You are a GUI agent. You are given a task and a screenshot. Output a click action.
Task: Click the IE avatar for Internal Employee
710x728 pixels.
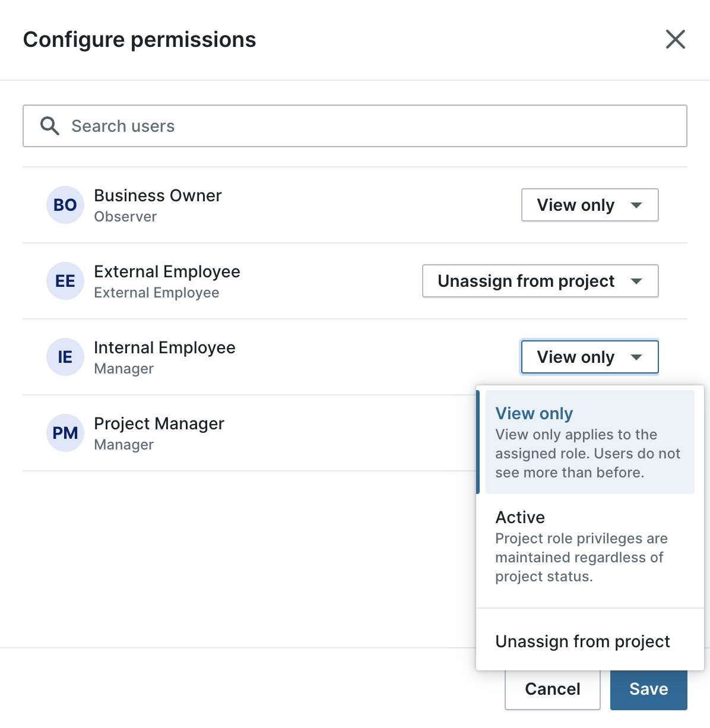[x=65, y=357]
